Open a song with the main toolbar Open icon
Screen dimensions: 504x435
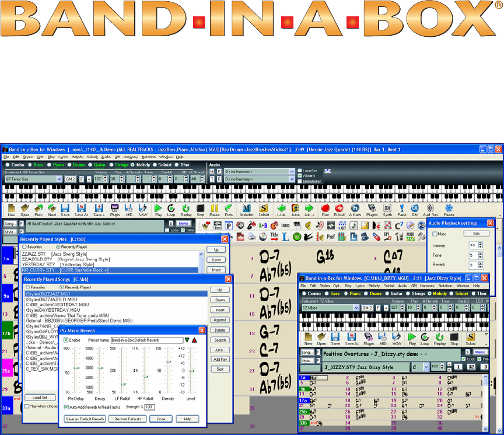[24, 210]
